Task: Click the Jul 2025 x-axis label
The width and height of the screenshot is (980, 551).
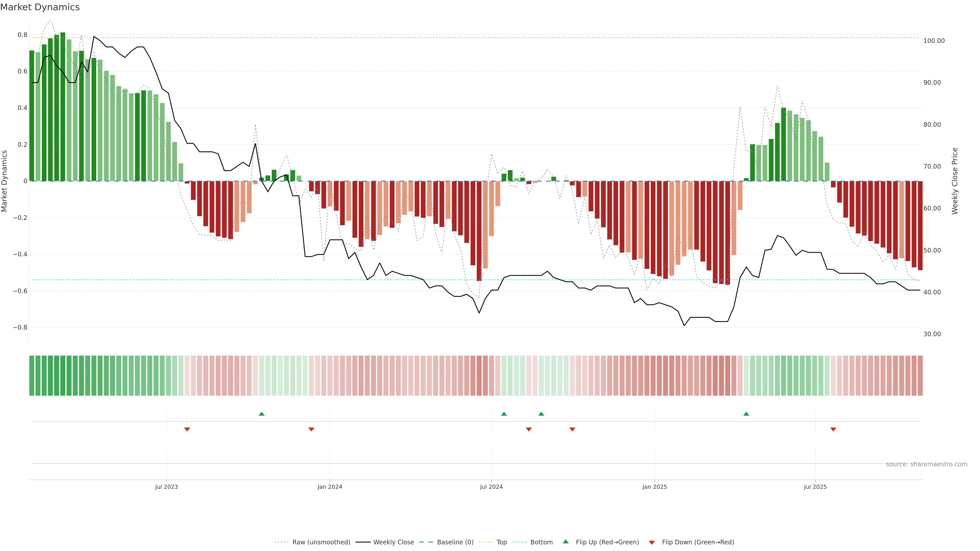Action: coord(815,487)
